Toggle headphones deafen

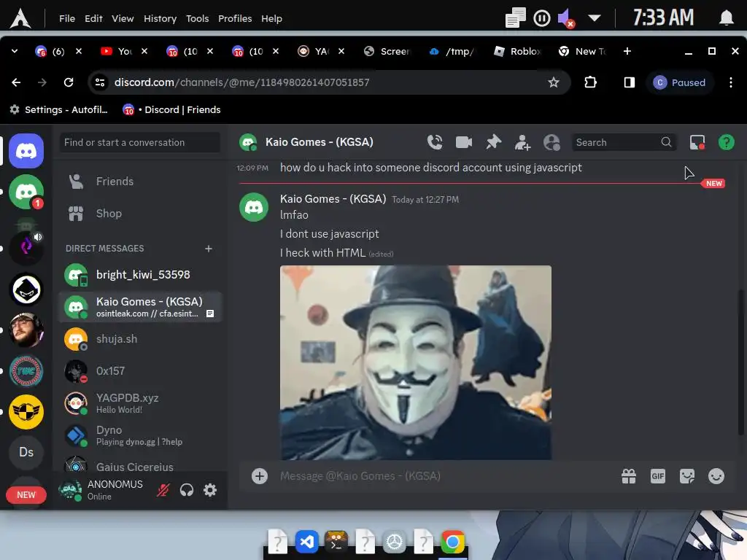pyautogui.click(x=187, y=489)
